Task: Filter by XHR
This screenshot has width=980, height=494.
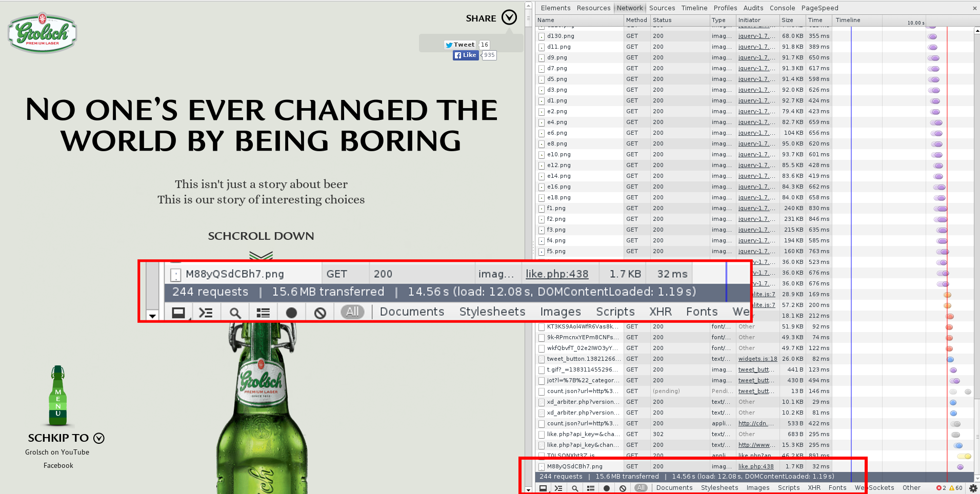Action: pyautogui.click(x=814, y=488)
